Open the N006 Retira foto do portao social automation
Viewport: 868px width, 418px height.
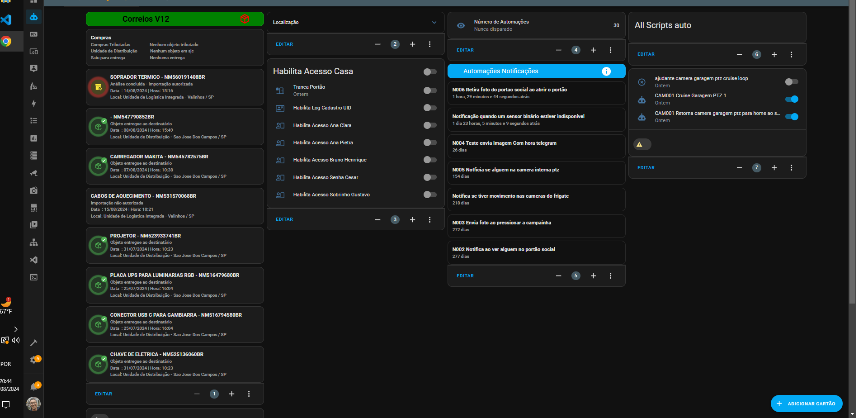click(x=537, y=93)
